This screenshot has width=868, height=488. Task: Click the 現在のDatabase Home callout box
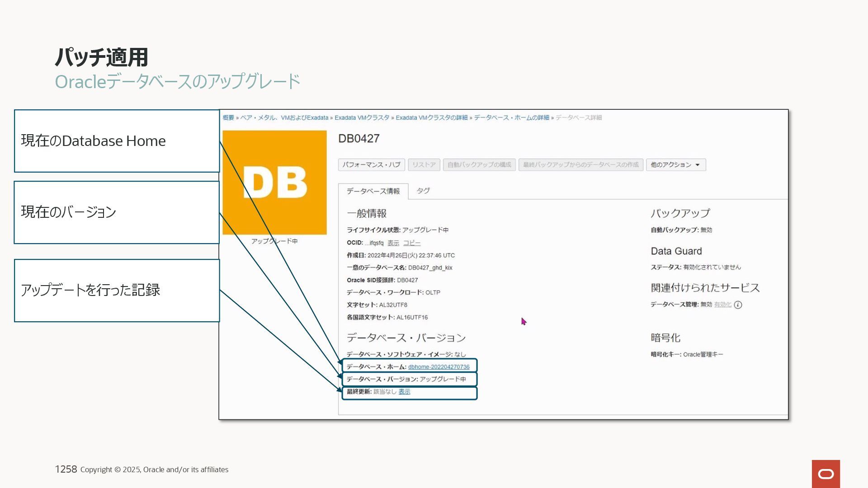pos(117,141)
